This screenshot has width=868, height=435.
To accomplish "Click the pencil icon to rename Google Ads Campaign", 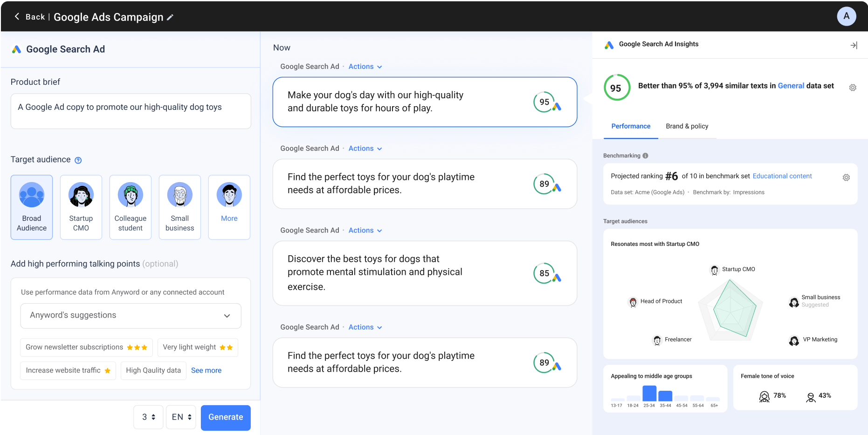I will coord(170,17).
